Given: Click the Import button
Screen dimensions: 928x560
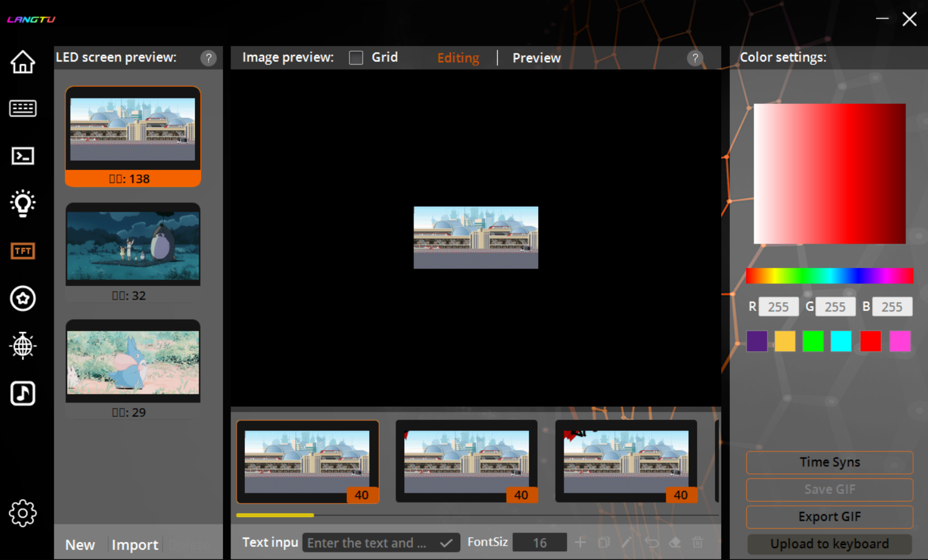Looking at the screenshot, I should [135, 545].
